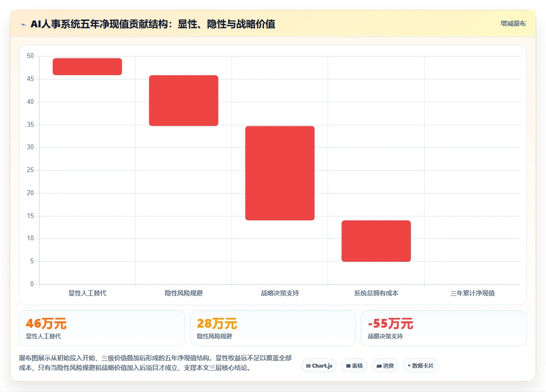Click the y-axis value 0
This screenshot has width=546, height=392.
pos(32,284)
